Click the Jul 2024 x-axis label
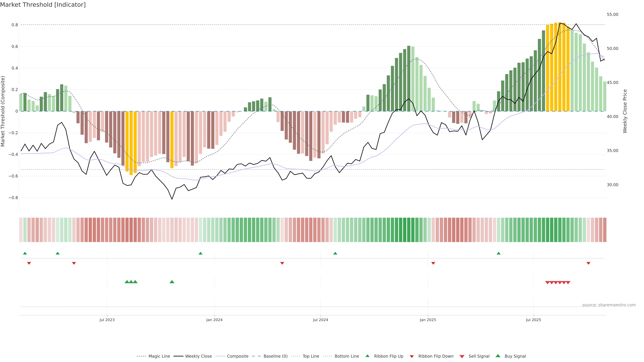 click(x=320, y=320)
